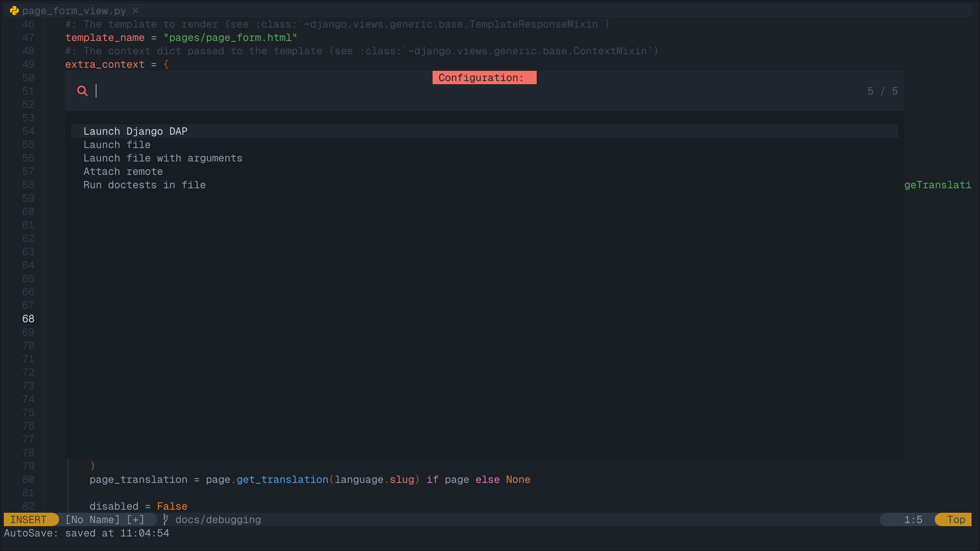Viewport: 980px width, 551px height.
Task: Click the git branch icon in statusline
Action: tap(166, 520)
